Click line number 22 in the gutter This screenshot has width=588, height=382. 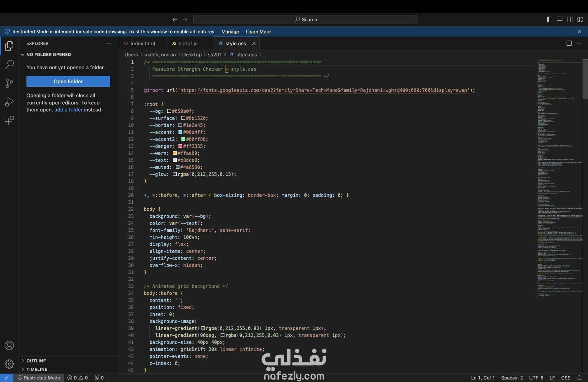pyautogui.click(x=131, y=209)
